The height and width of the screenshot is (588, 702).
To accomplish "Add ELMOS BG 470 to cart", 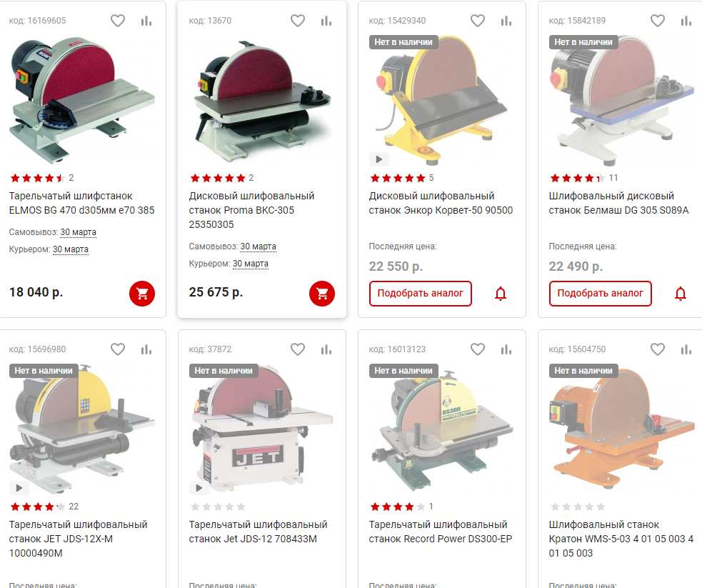I will tap(142, 294).
